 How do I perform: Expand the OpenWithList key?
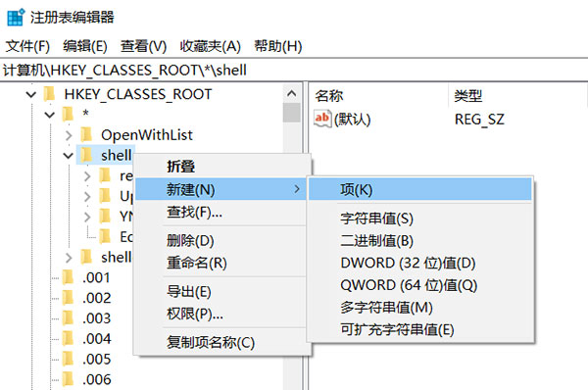click(x=69, y=135)
